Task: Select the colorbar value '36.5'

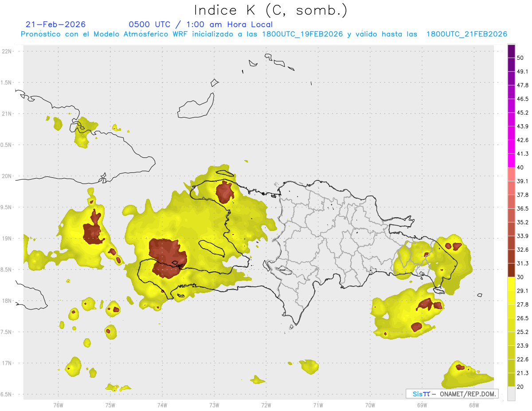Action: [x=523, y=208]
